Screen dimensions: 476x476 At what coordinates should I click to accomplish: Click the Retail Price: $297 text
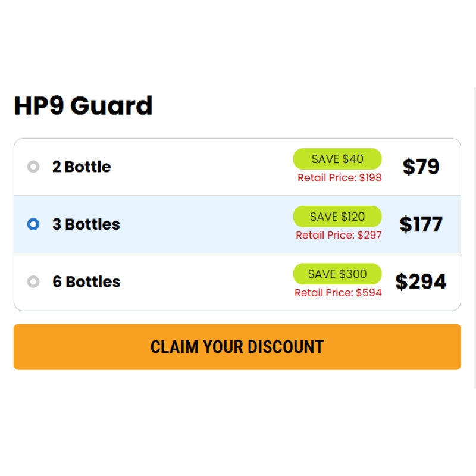click(x=339, y=235)
